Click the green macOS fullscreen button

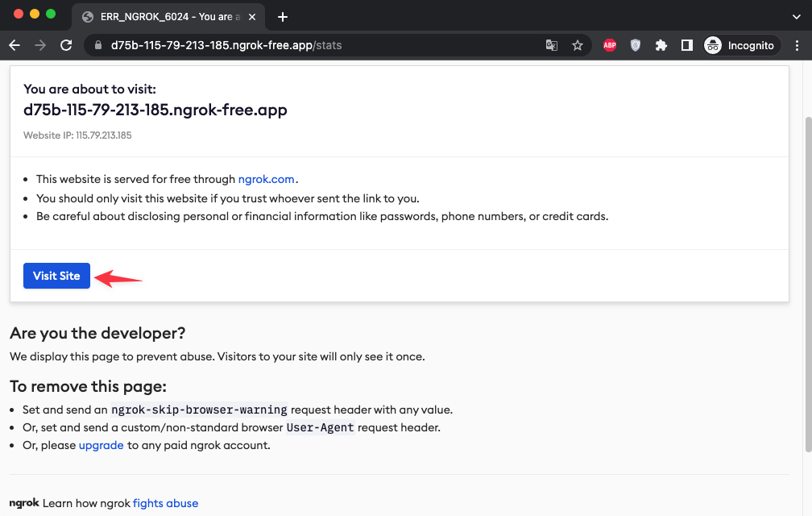point(51,14)
